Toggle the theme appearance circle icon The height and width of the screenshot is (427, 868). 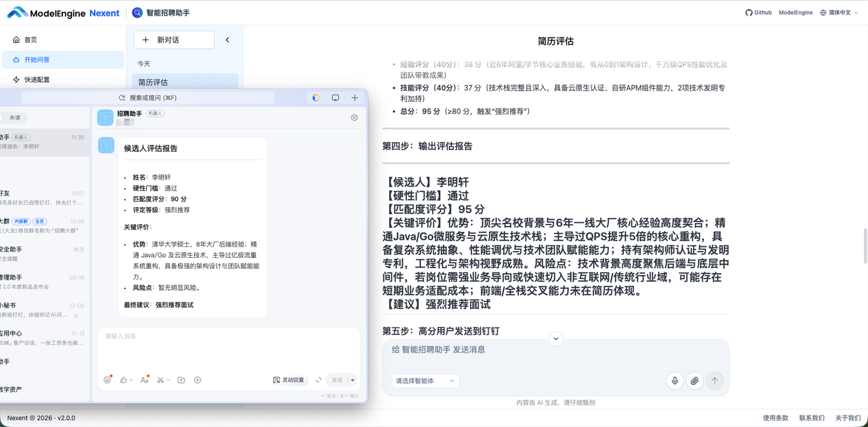click(315, 97)
